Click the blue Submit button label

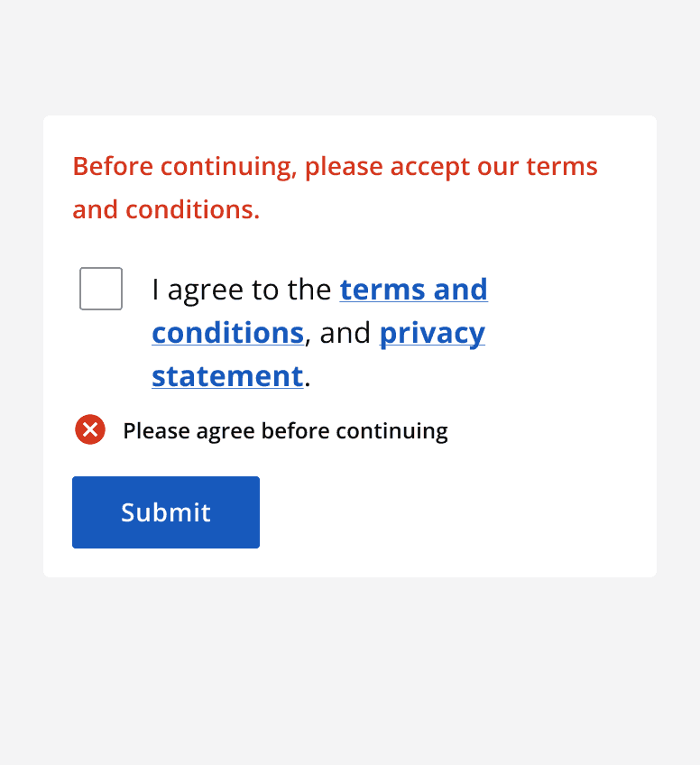point(165,512)
